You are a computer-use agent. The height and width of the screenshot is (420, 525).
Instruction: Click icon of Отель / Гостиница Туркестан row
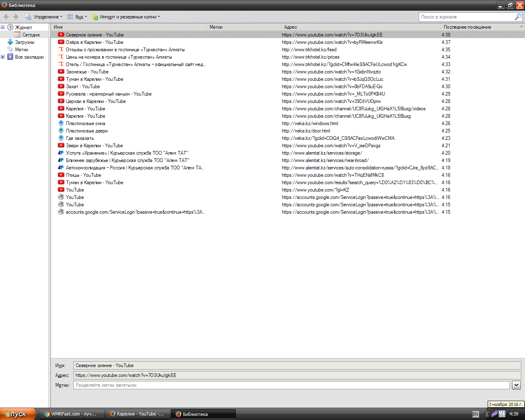click(61, 64)
